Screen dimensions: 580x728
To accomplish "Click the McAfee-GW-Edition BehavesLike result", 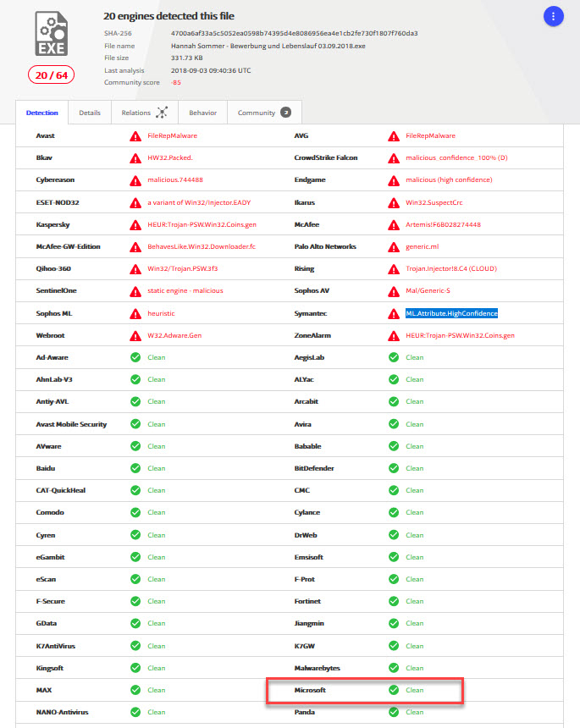I will [202, 246].
